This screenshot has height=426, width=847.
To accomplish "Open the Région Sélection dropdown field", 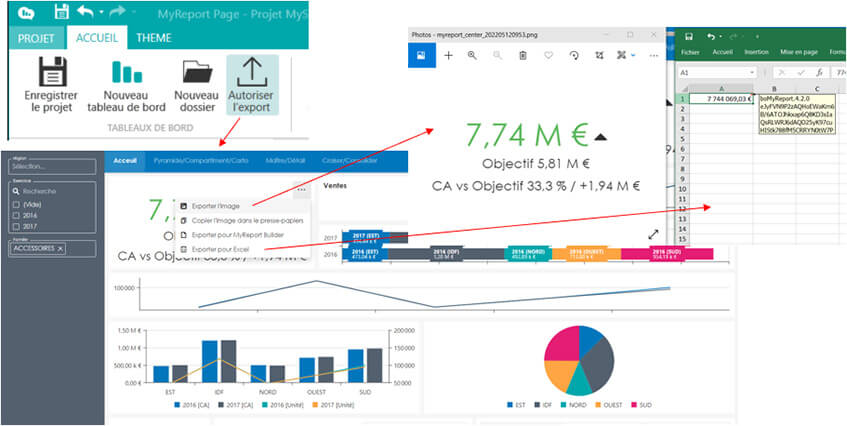I will point(52,167).
